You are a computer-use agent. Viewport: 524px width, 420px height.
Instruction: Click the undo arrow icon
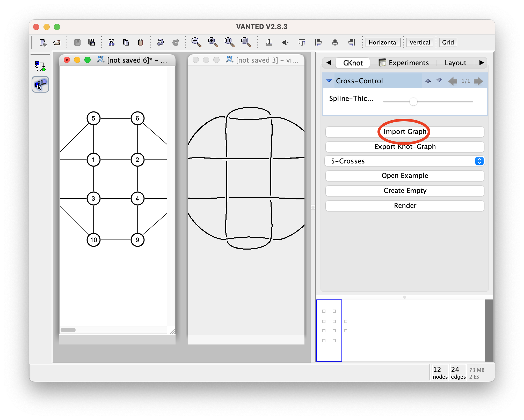tap(160, 42)
